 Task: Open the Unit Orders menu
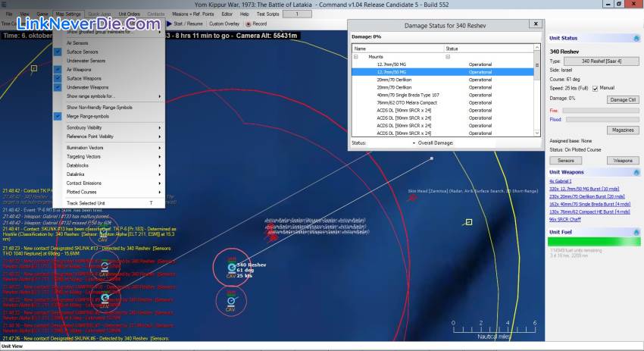[129, 14]
